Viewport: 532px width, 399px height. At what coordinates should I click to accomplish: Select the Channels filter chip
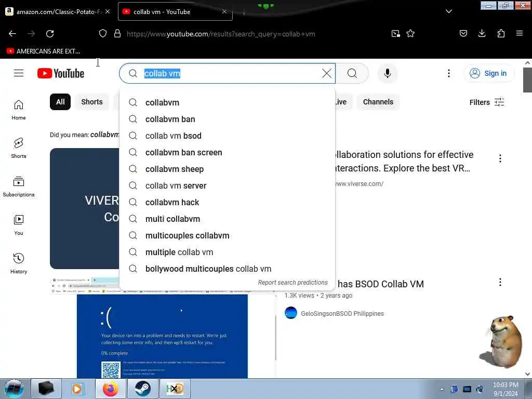pos(378,102)
